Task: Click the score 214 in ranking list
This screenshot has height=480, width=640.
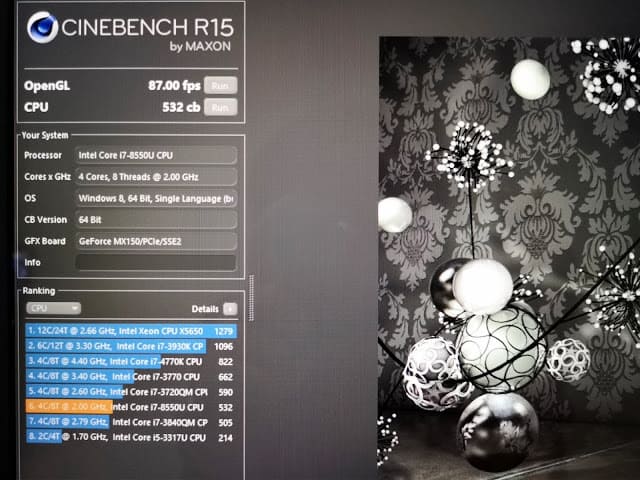Action: (225, 438)
